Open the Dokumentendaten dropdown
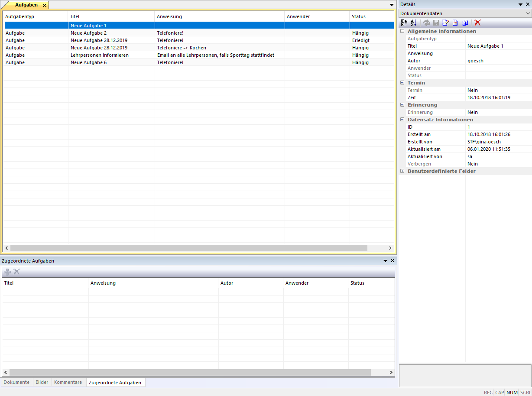Image resolution: width=532 pixels, height=396 pixels. [528, 13]
